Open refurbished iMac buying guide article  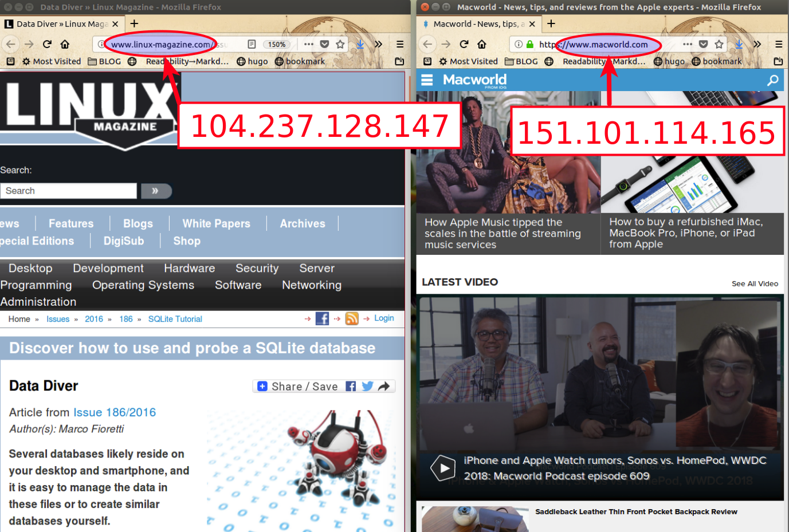coord(686,233)
